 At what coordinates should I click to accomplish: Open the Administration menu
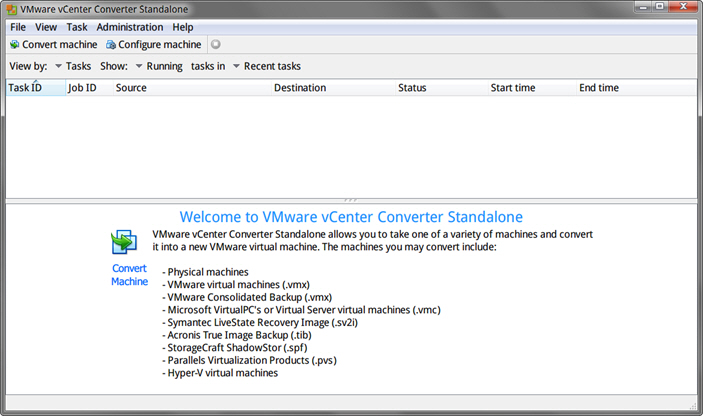[130, 27]
